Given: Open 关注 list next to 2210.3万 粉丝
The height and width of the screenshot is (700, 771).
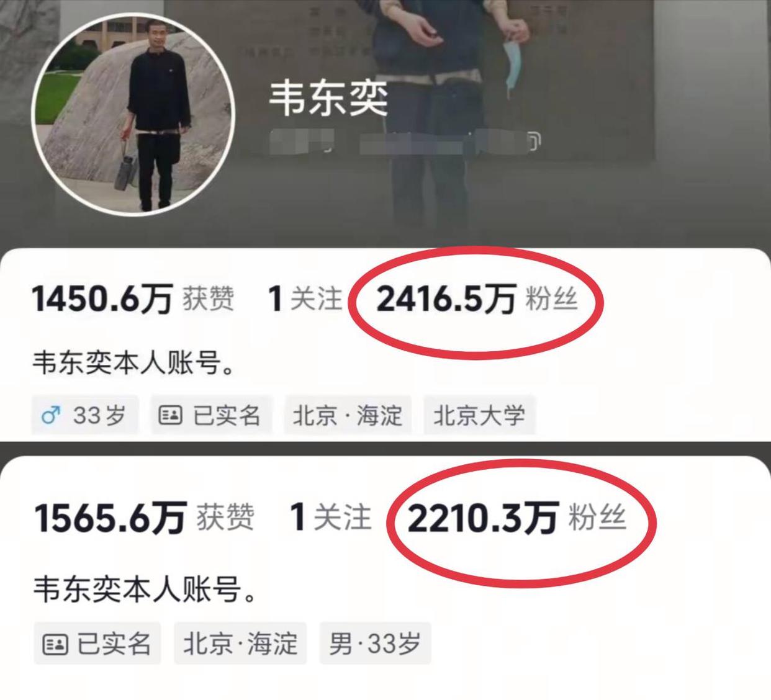Looking at the screenshot, I should (x=331, y=517).
